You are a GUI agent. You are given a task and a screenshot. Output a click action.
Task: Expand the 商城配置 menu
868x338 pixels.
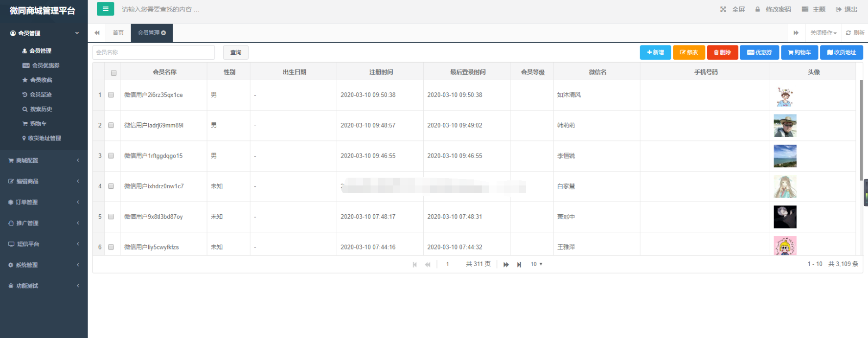click(x=44, y=160)
